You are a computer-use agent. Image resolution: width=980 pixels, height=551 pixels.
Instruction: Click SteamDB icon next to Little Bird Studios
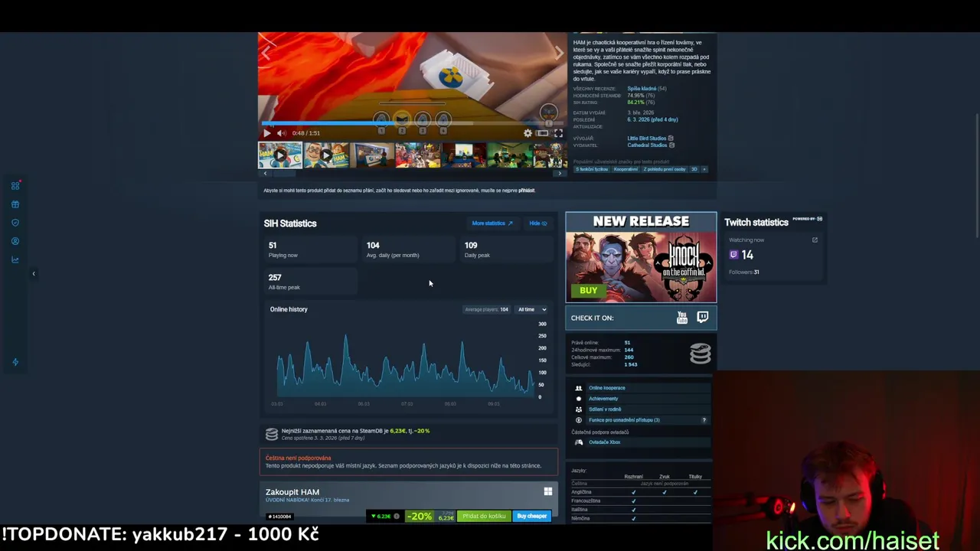click(671, 139)
